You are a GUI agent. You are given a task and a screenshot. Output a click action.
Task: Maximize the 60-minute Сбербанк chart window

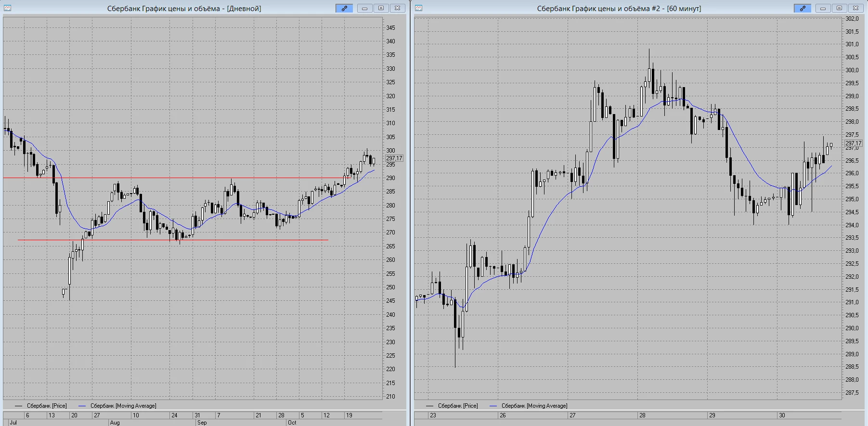[x=839, y=8]
